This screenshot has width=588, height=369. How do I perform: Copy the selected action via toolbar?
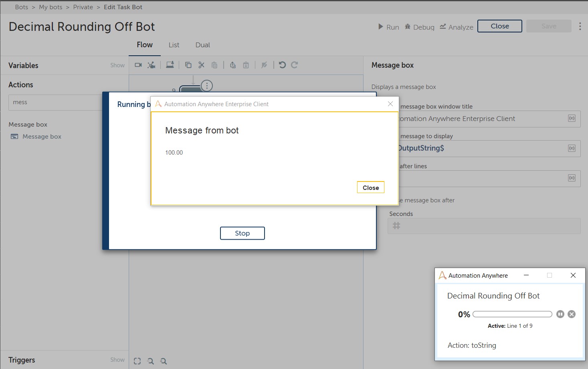[188, 65]
